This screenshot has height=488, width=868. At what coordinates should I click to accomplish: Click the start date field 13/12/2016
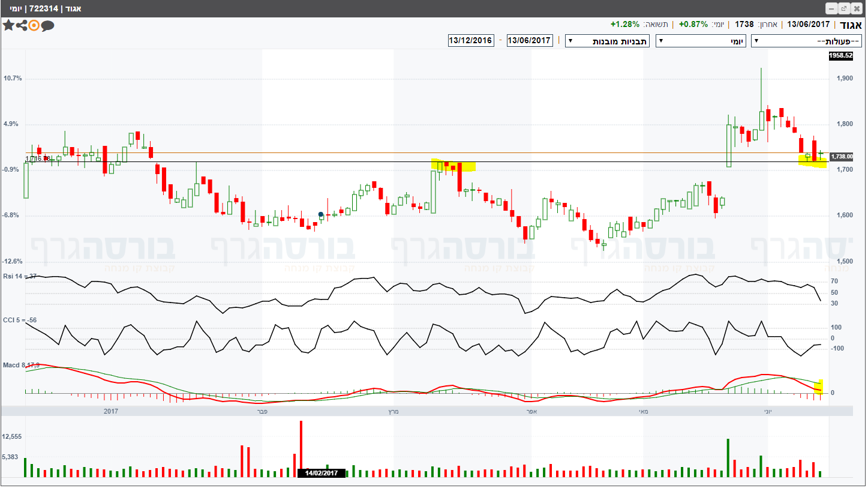(x=470, y=40)
